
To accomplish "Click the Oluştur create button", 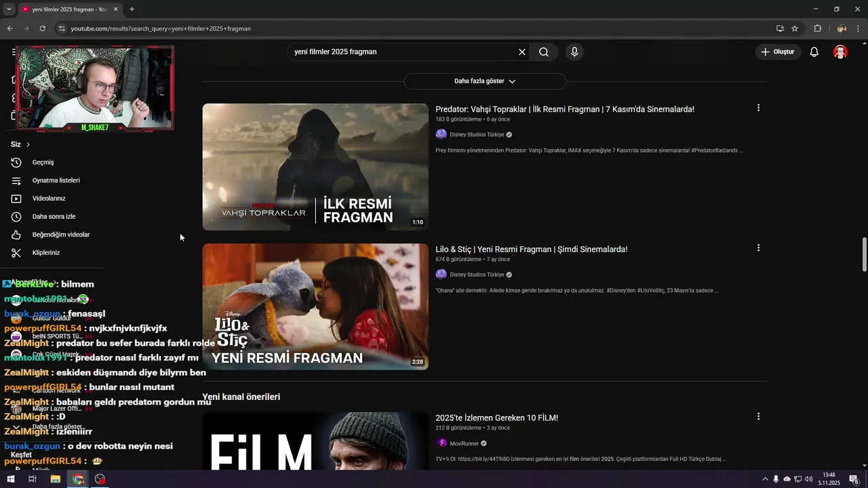I will pyautogui.click(x=778, y=52).
